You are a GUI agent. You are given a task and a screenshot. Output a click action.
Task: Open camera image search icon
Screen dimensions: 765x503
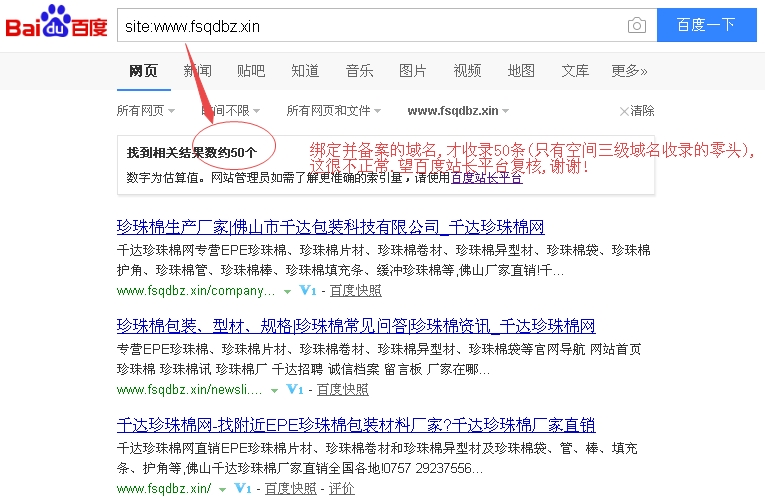pos(637,25)
